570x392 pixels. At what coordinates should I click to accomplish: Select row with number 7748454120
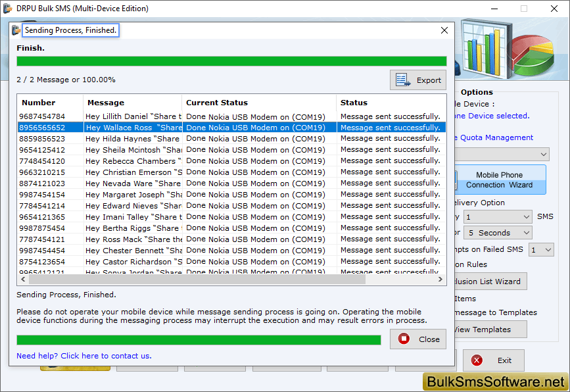[231, 161]
